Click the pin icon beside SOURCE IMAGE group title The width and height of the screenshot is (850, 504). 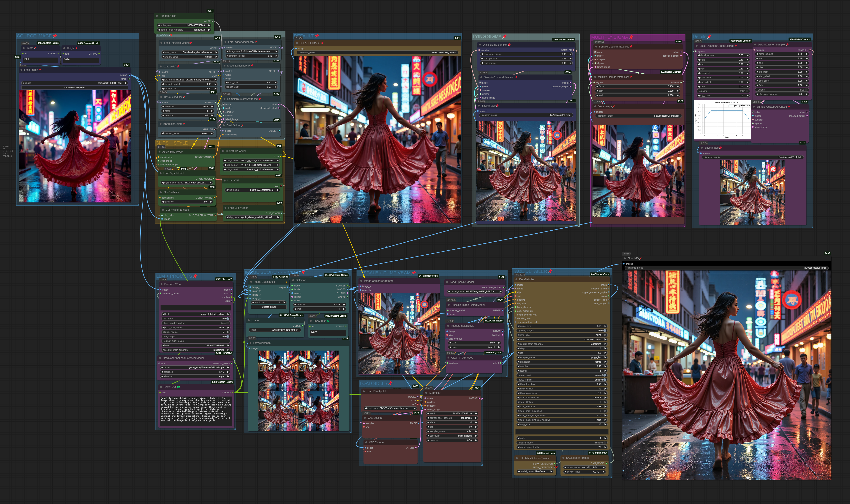(55, 36)
